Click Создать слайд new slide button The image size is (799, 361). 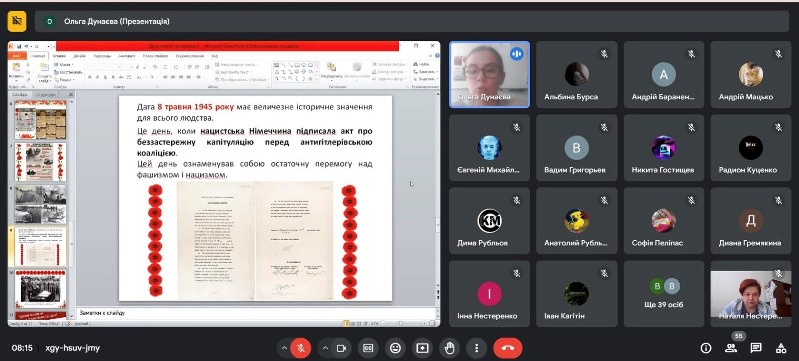coord(44,71)
